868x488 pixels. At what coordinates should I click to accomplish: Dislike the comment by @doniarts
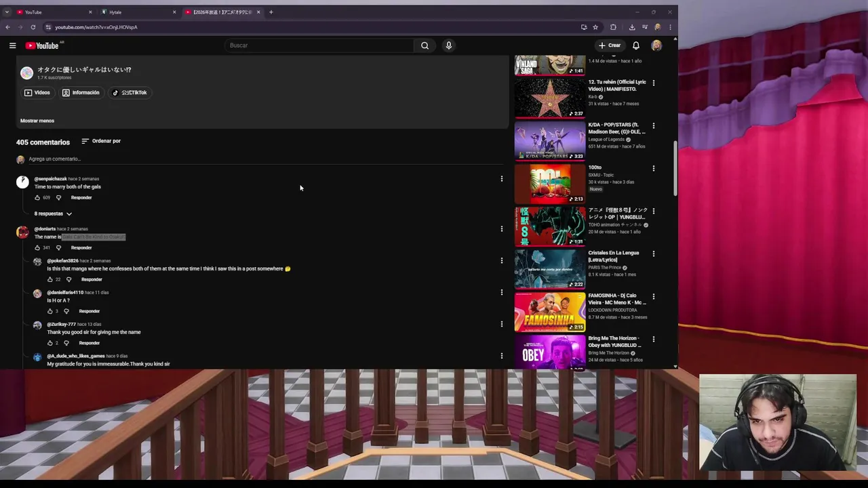(x=58, y=248)
